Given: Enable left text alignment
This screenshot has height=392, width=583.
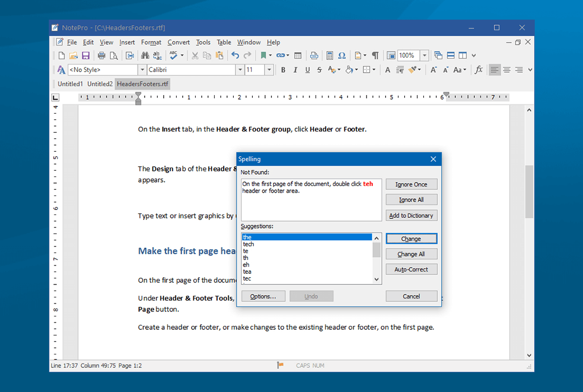Looking at the screenshot, I should (494, 70).
